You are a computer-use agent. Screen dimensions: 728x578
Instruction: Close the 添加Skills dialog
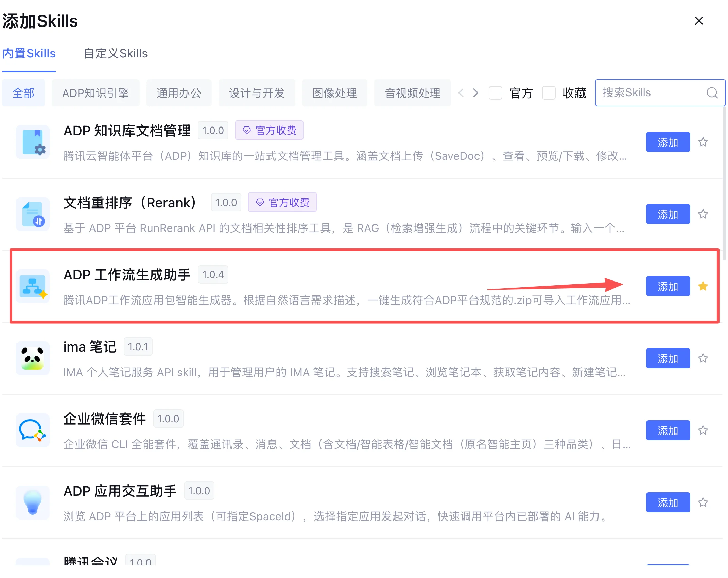pyautogui.click(x=699, y=21)
